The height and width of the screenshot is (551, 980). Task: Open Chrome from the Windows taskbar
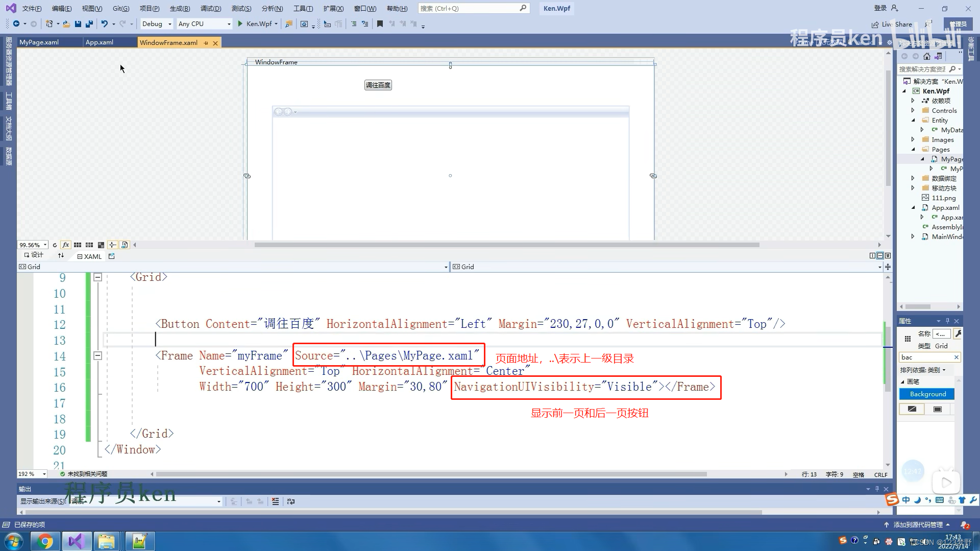[45, 541]
